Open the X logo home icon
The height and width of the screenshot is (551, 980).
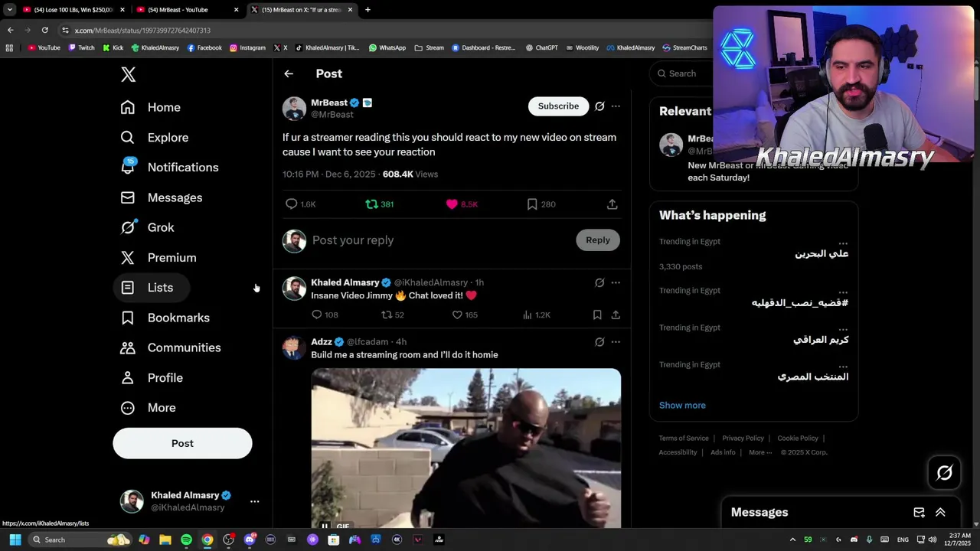(129, 74)
